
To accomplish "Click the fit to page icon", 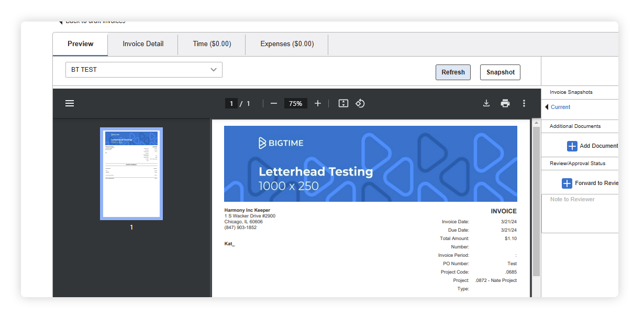I will coord(343,103).
